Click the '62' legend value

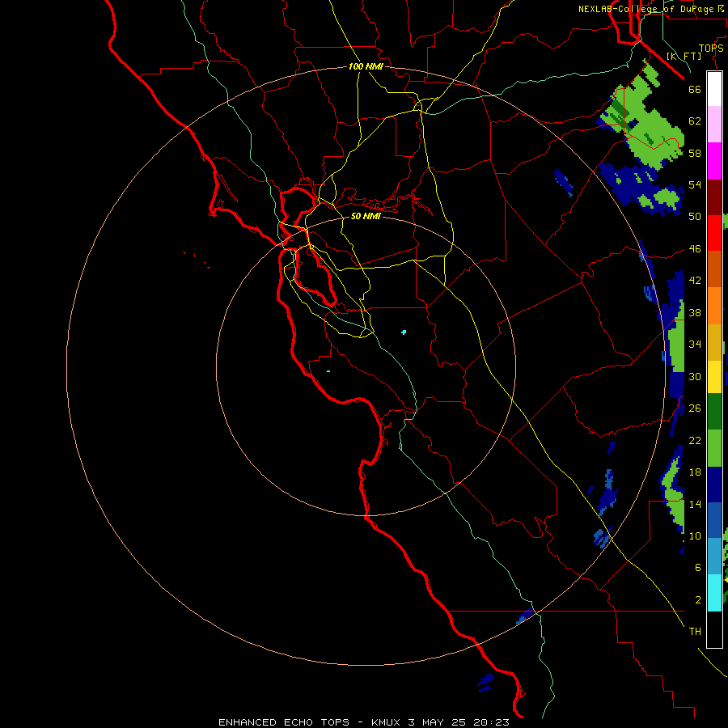[x=695, y=121]
